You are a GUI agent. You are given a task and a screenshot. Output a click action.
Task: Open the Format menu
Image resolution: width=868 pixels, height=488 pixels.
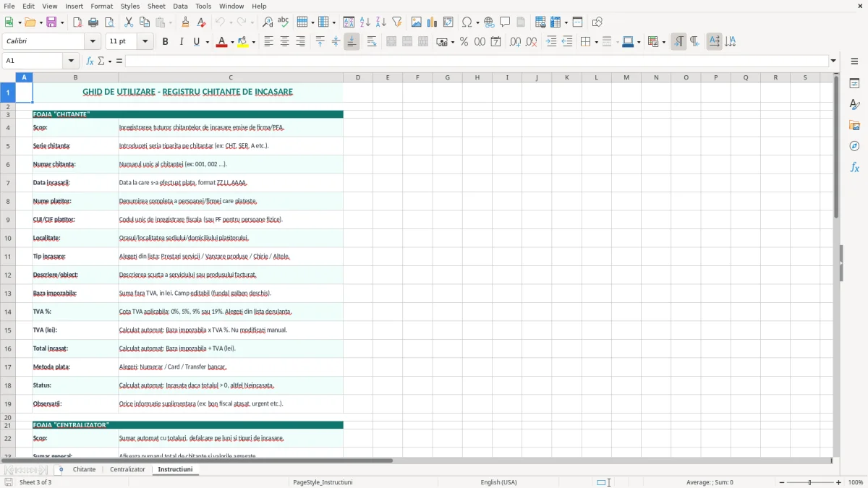(x=101, y=6)
